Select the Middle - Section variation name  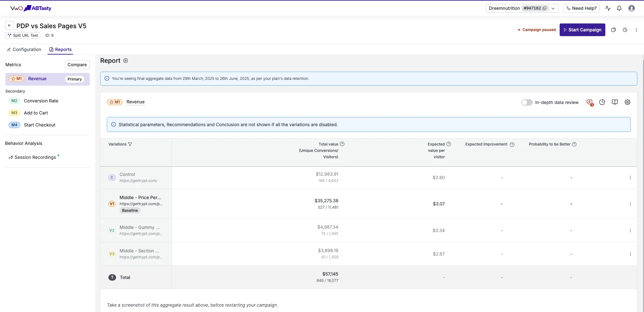[x=139, y=251]
